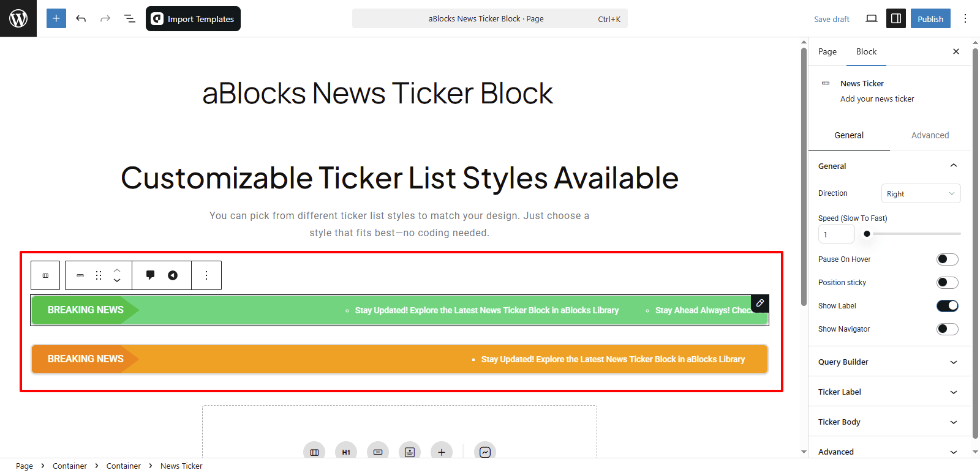Insert the image card block icon
Viewport: 980px width, 473px height.
(x=410, y=452)
